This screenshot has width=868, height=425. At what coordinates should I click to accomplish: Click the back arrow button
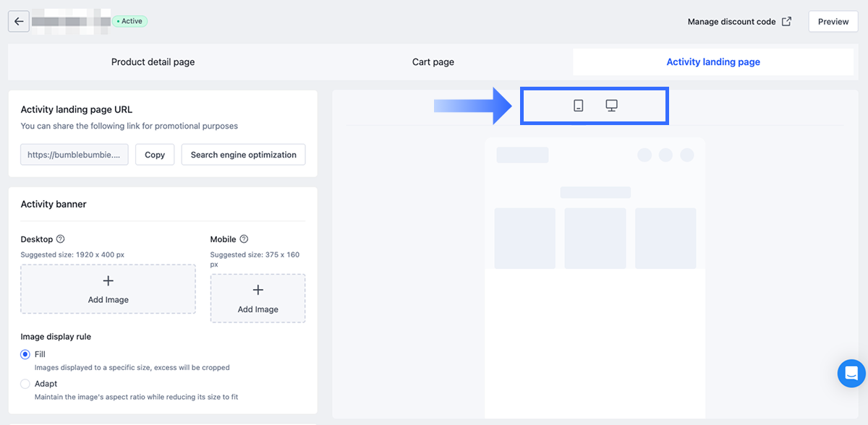point(19,22)
